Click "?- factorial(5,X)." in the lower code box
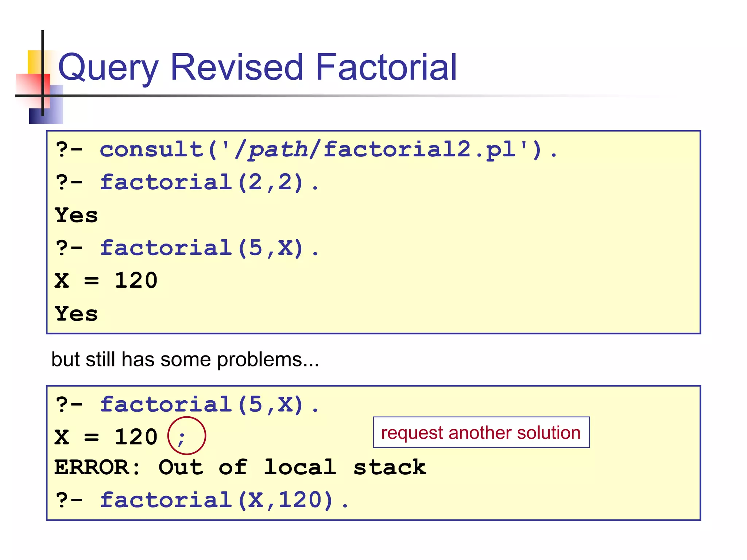This screenshot has height=560, width=747. (x=187, y=405)
